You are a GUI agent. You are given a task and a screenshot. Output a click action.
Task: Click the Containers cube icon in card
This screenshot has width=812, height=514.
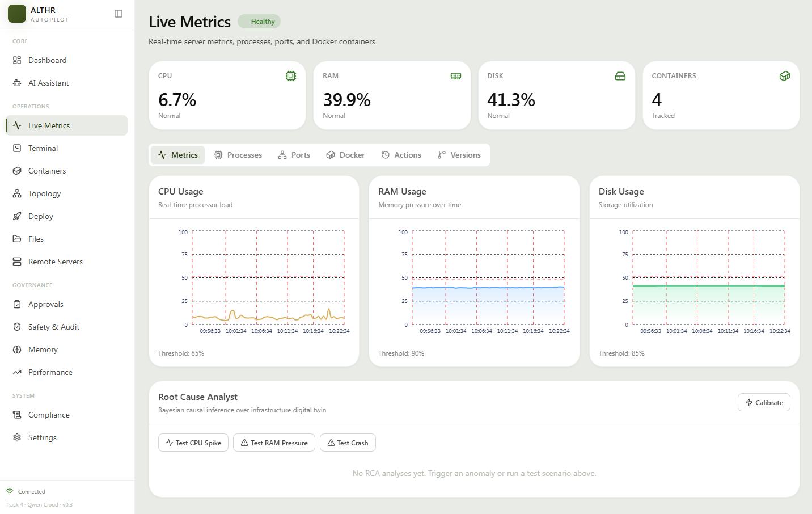(x=785, y=76)
